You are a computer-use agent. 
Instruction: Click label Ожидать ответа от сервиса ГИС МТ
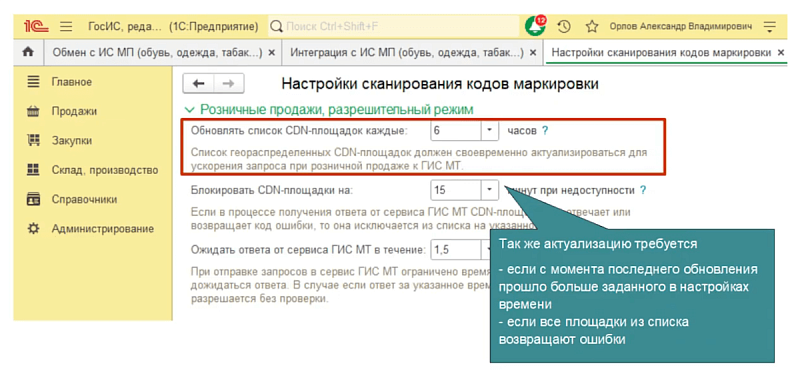point(308,250)
